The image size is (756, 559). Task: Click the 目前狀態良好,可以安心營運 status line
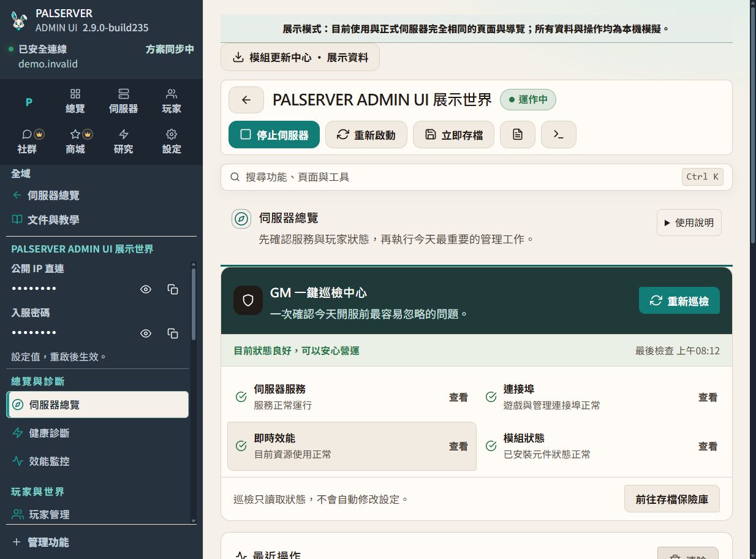point(297,351)
